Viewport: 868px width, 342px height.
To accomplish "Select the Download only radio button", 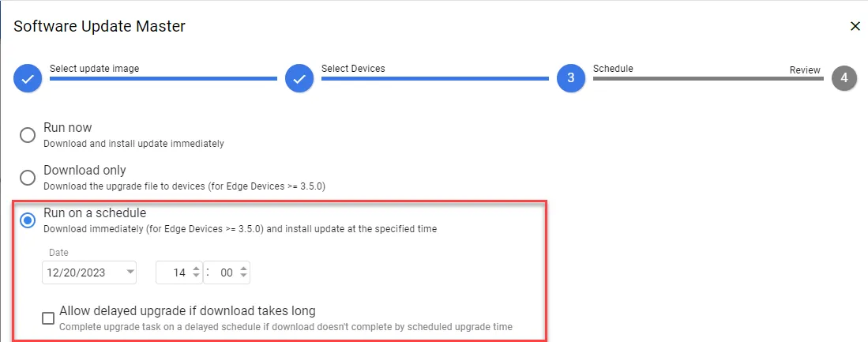I will [x=27, y=178].
